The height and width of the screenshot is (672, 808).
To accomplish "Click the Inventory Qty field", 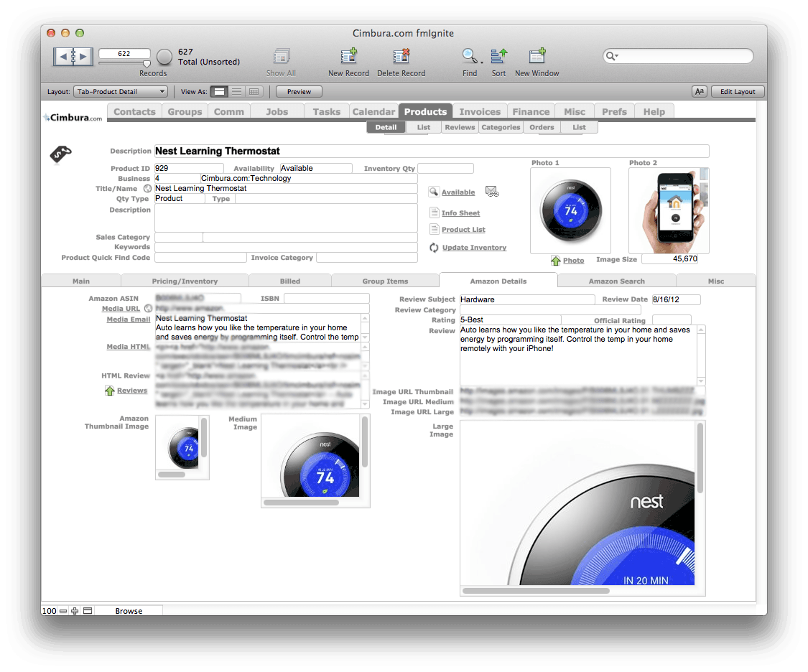I will click(445, 169).
